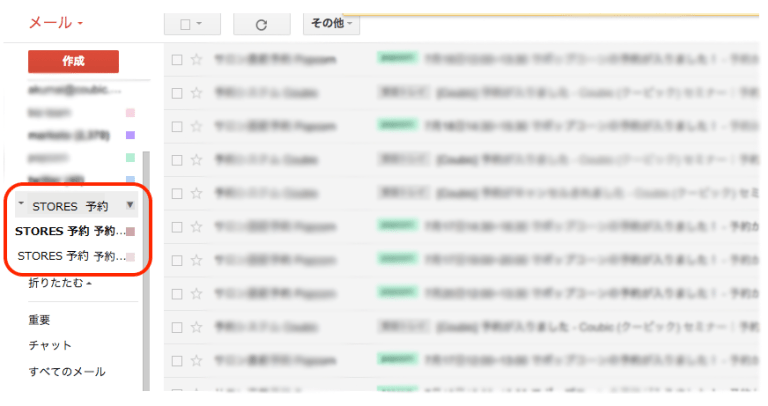The image size is (768, 406).
Task: Select the non-bold STORES 予約 予約… sublabel
Action: (71, 256)
